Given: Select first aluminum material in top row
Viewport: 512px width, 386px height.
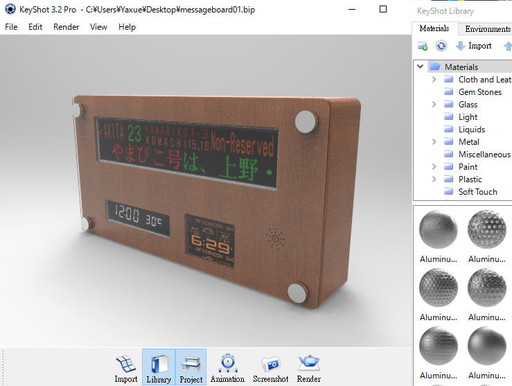Looking at the screenshot, I should (438, 229).
